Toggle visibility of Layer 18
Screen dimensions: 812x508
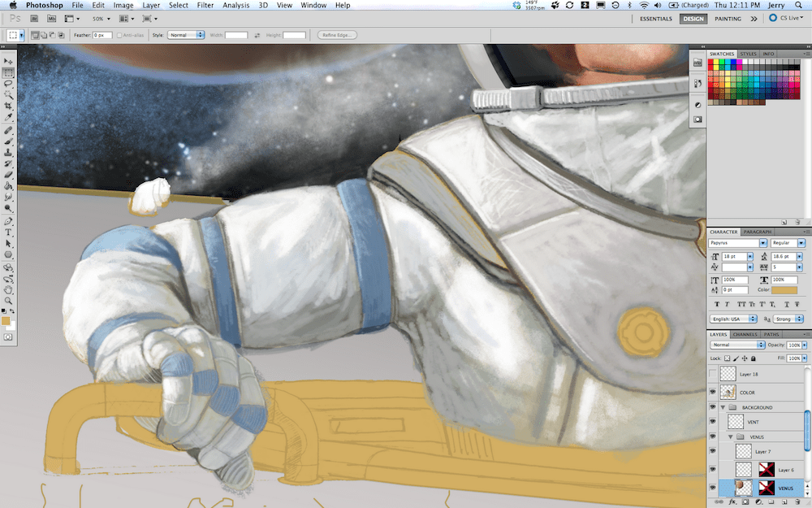tap(713, 374)
